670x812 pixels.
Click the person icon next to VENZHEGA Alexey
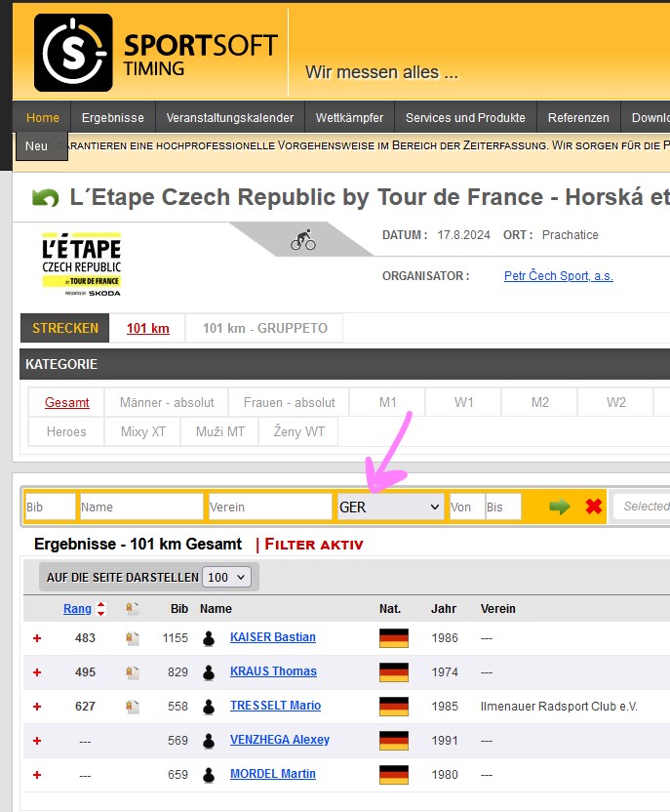pyautogui.click(x=208, y=741)
